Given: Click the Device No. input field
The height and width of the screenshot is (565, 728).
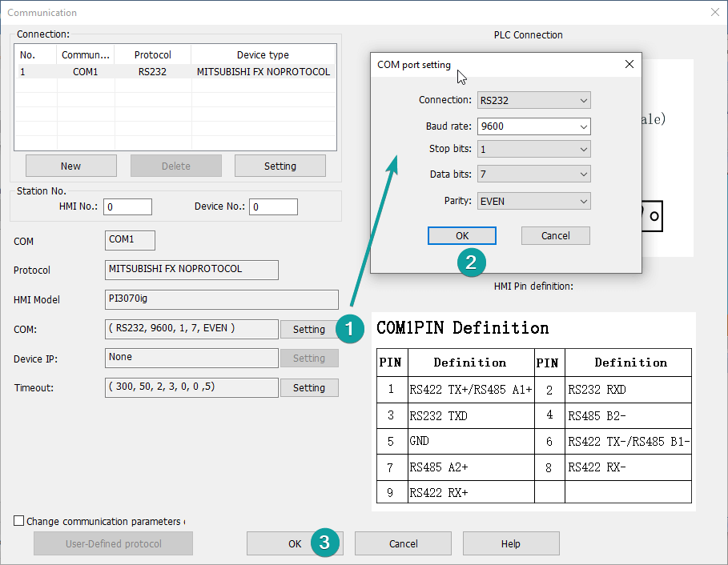Looking at the screenshot, I should tap(273, 206).
